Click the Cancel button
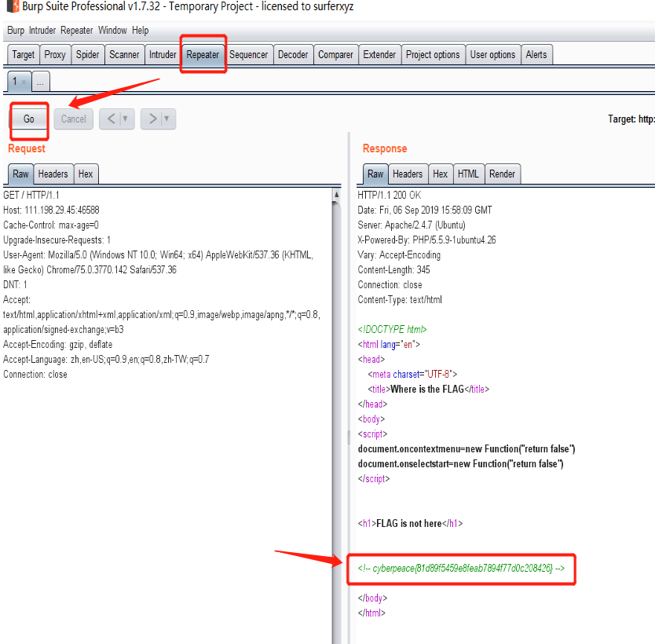 pos(74,119)
